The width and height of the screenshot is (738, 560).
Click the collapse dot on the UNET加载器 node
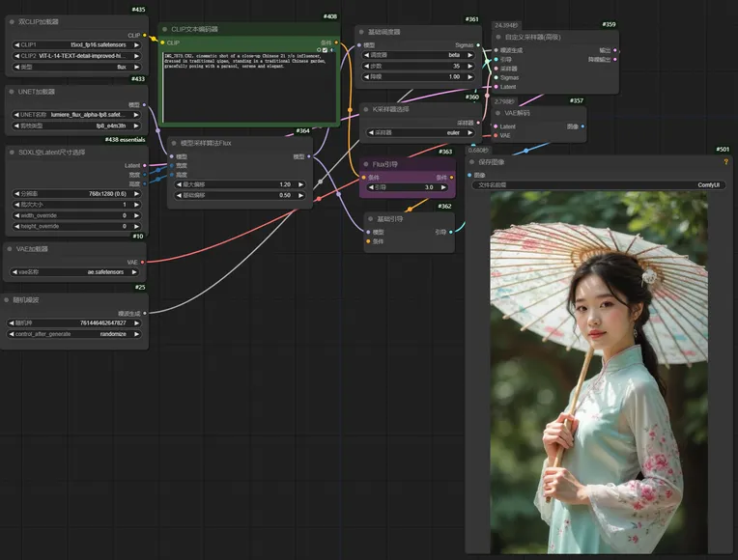coord(12,91)
